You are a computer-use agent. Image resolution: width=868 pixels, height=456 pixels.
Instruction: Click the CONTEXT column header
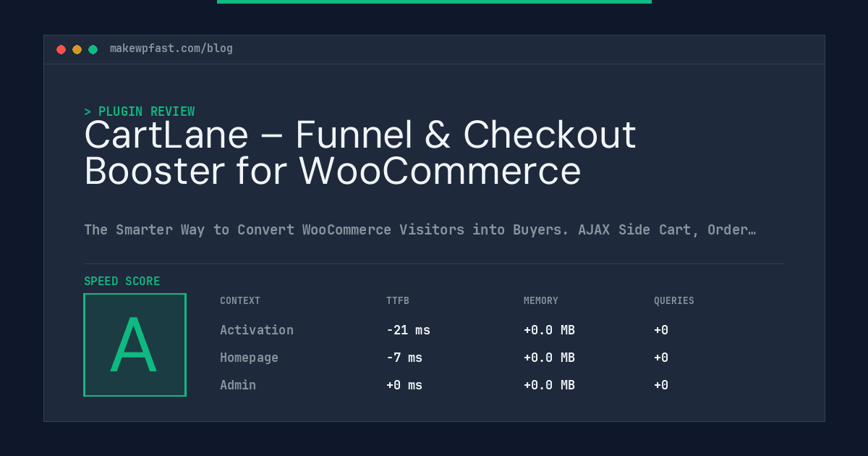coord(240,300)
